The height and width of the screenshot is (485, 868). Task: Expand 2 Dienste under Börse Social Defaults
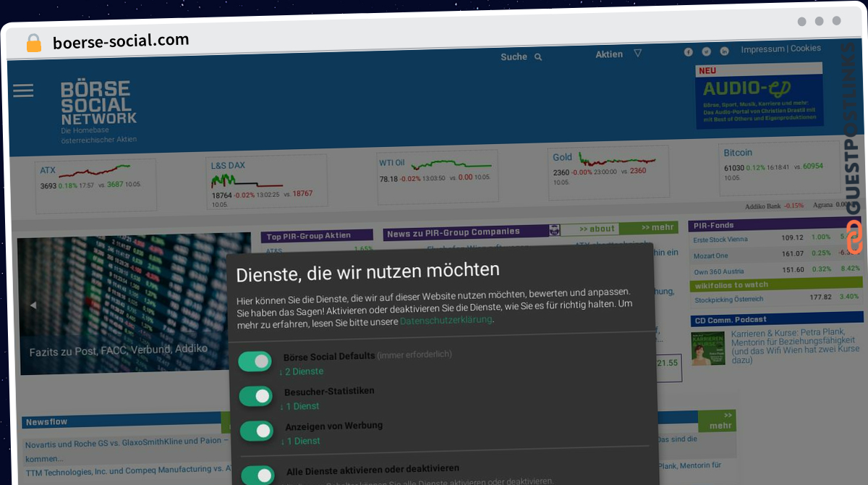point(302,371)
